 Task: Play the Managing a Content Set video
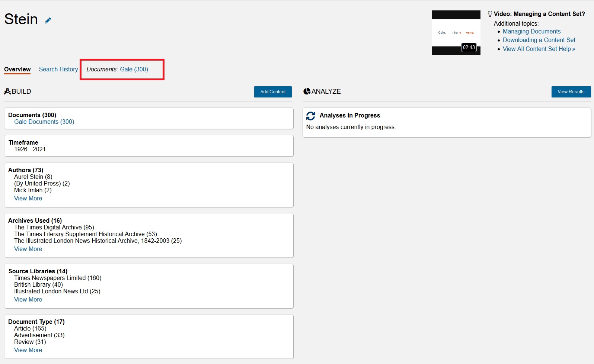pos(456,33)
